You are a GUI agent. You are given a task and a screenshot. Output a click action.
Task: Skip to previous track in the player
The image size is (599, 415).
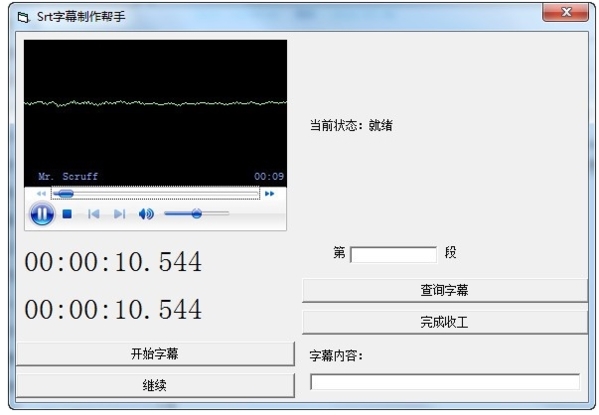tap(93, 214)
